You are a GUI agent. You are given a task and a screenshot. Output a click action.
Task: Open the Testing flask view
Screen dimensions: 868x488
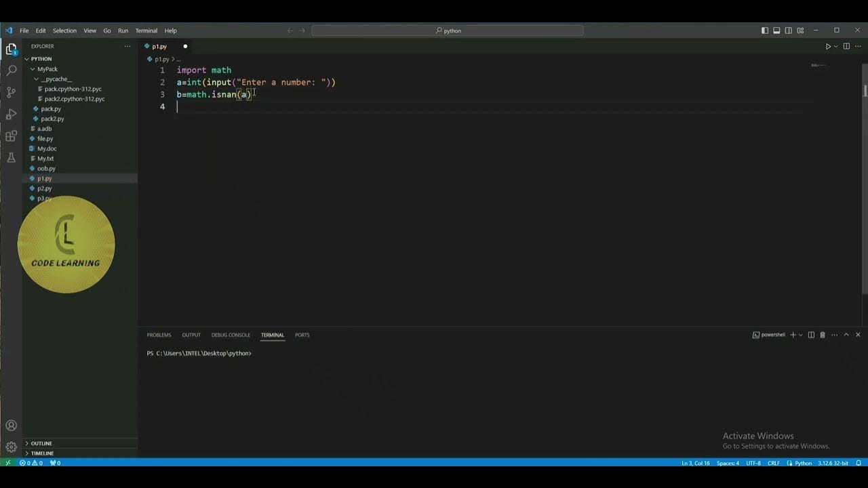tap(11, 157)
